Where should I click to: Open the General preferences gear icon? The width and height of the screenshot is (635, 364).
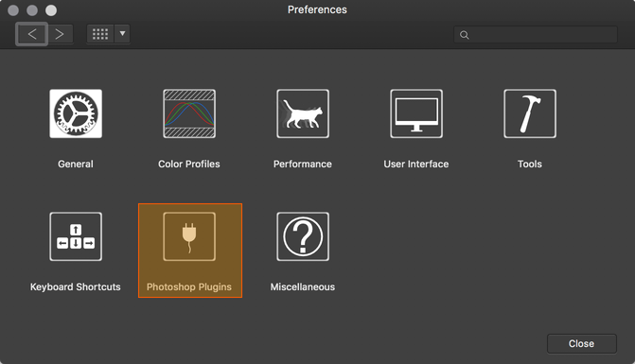pyautogui.click(x=76, y=113)
